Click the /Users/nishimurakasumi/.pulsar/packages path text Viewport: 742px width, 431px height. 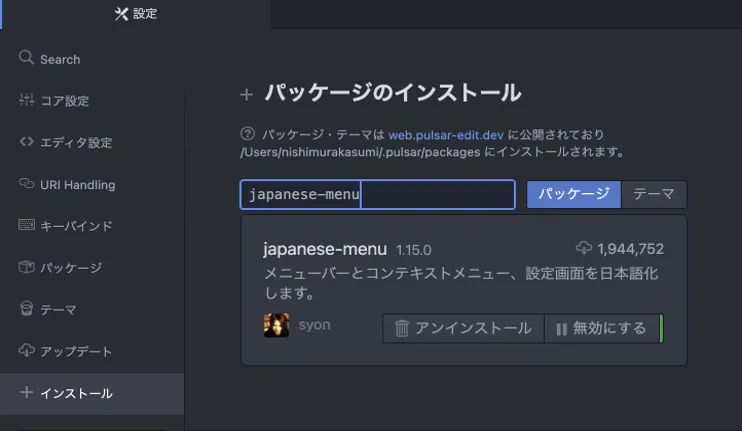tap(360, 152)
